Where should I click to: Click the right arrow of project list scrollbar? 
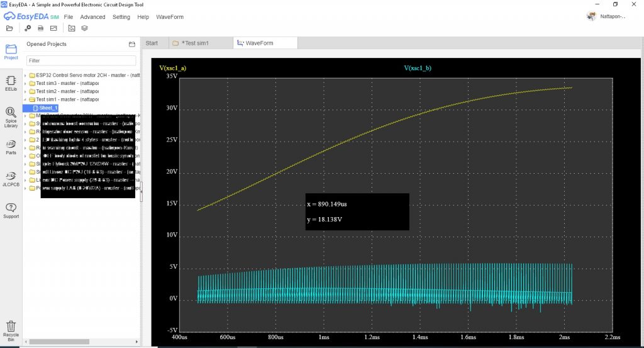click(x=136, y=342)
